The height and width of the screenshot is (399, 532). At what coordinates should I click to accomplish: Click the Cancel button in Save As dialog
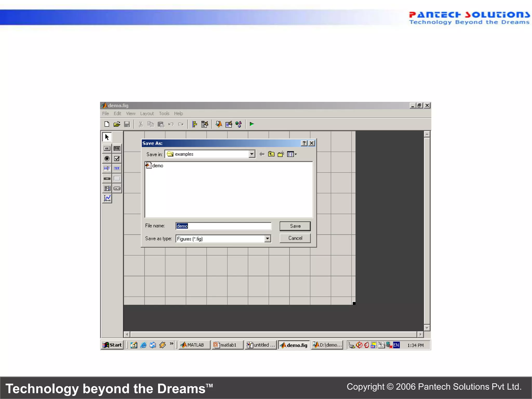(295, 238)
